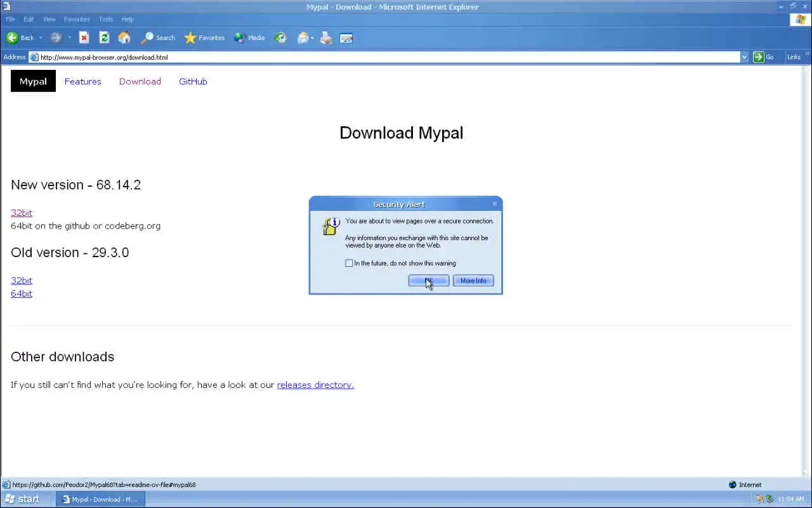
Task: Close the Security Alert dialog
Action: [x=495, y=204]
